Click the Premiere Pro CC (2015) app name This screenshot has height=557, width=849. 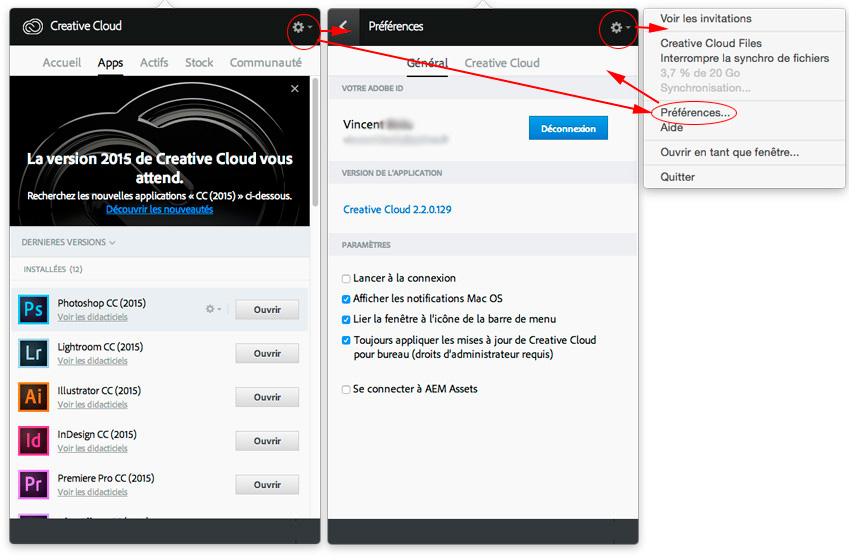coord(106,479)
